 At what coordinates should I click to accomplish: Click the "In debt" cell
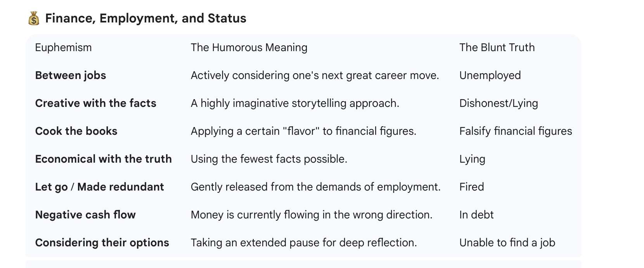[476, 215]
